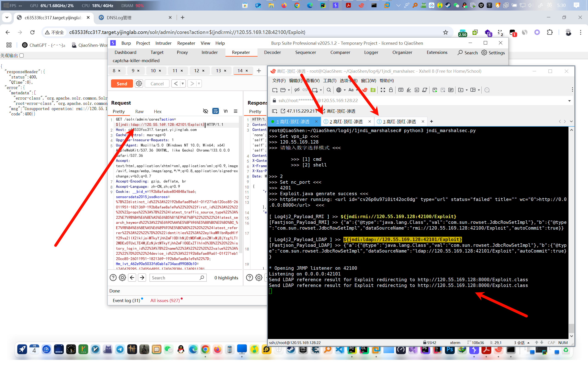The image size is (588, 367).
Task: Expand Xshell layout icon dropdown arrow
Action: pos(479,90)
